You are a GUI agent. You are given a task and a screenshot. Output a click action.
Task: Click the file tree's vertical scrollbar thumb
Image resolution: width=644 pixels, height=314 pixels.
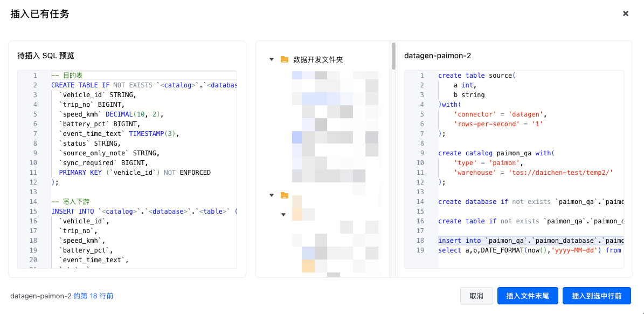point(393,56)
